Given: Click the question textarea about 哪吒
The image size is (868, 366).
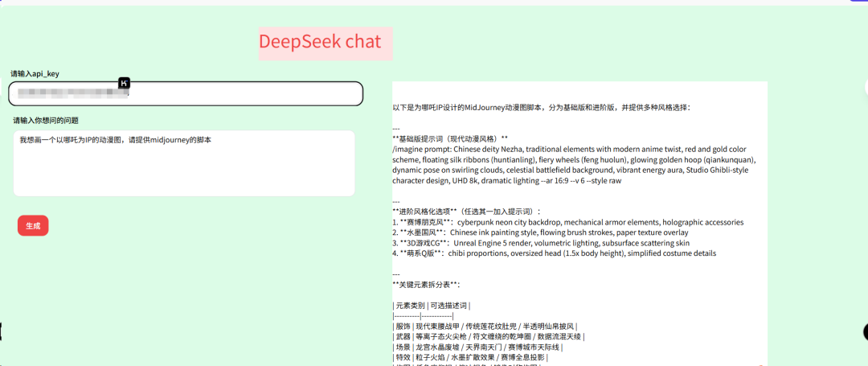Looking at the screenshot, I should [x=184, y=163].
